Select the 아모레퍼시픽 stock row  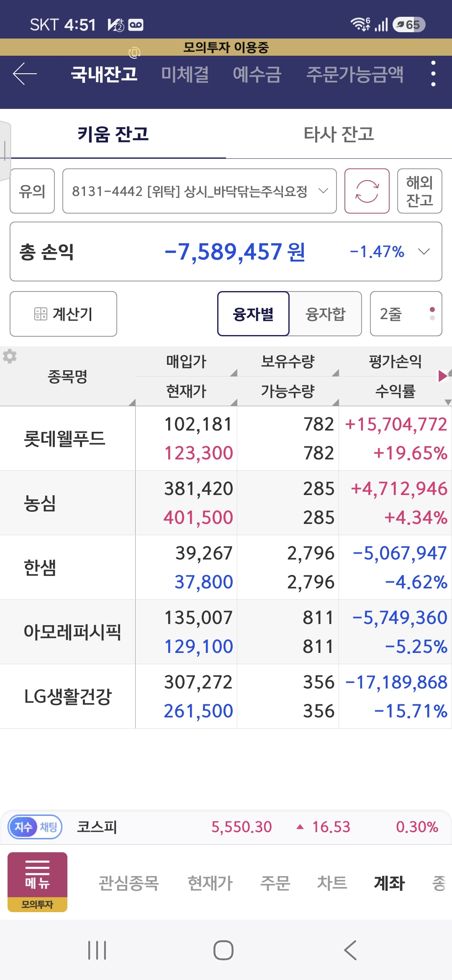pos(226,632)
